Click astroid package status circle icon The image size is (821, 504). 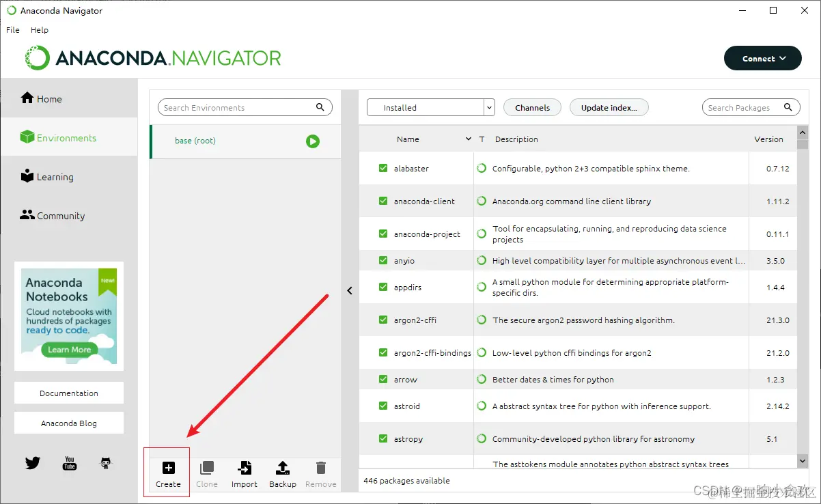[482, 406]
